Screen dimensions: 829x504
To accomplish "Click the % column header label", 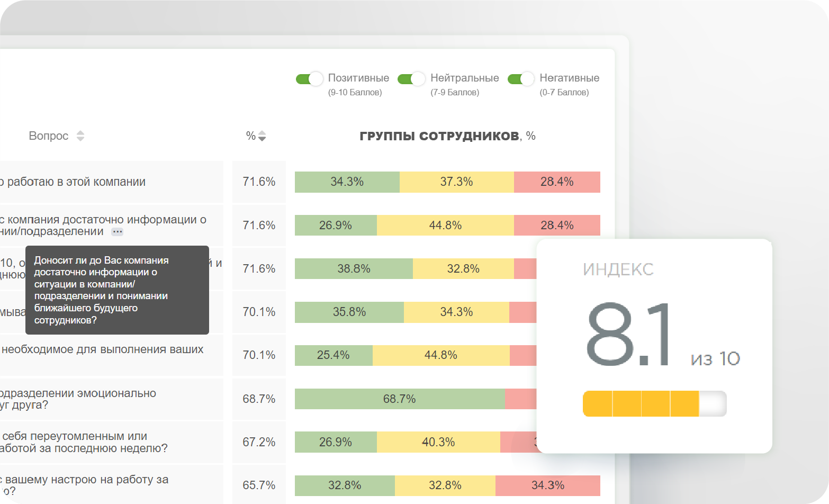I will point(250,136).
